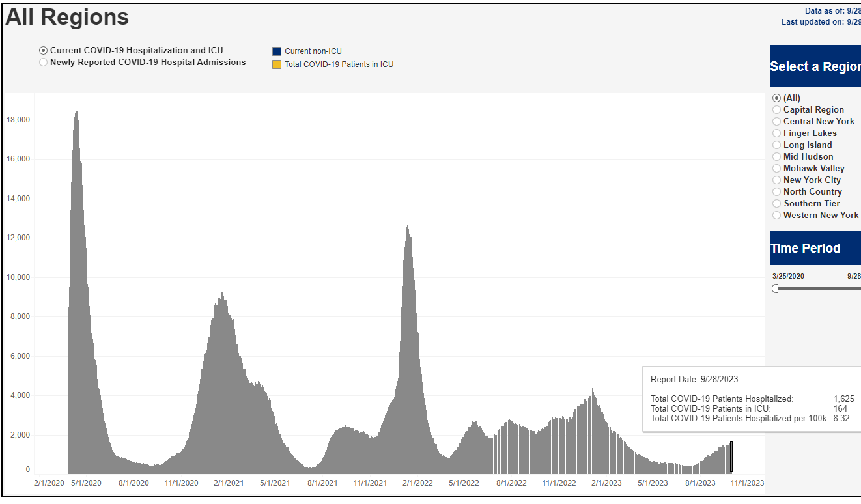Viewport: 861px width, 504px height.
Task: Choose Central New York region
Action: pos(776,122)
